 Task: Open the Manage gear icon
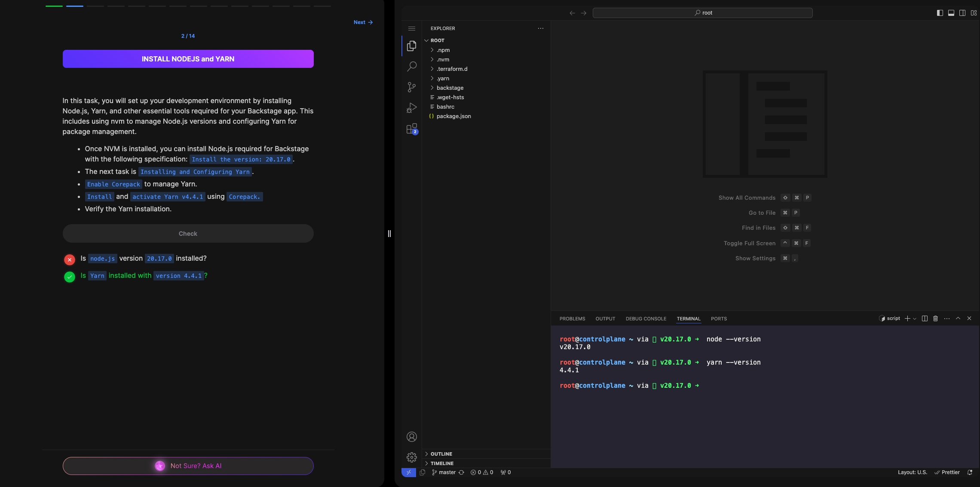411,457
